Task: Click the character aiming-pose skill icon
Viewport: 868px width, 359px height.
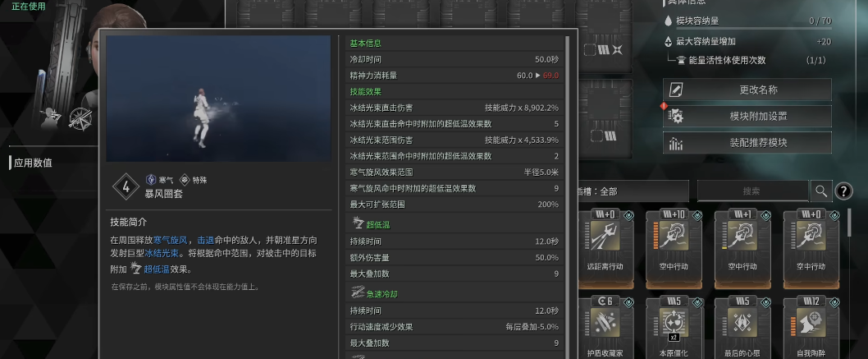Action: tap(51, 117)
